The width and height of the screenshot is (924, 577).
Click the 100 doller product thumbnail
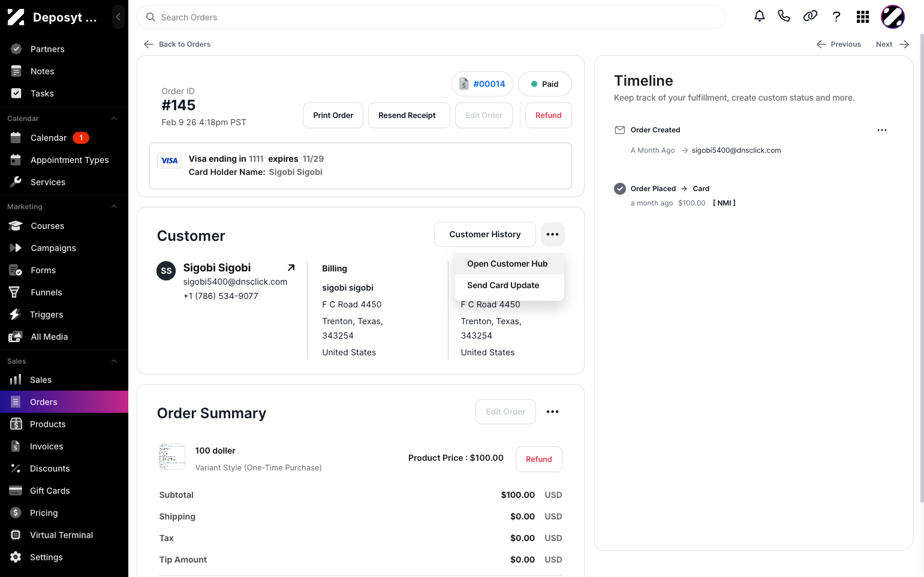tap(172, 457)
